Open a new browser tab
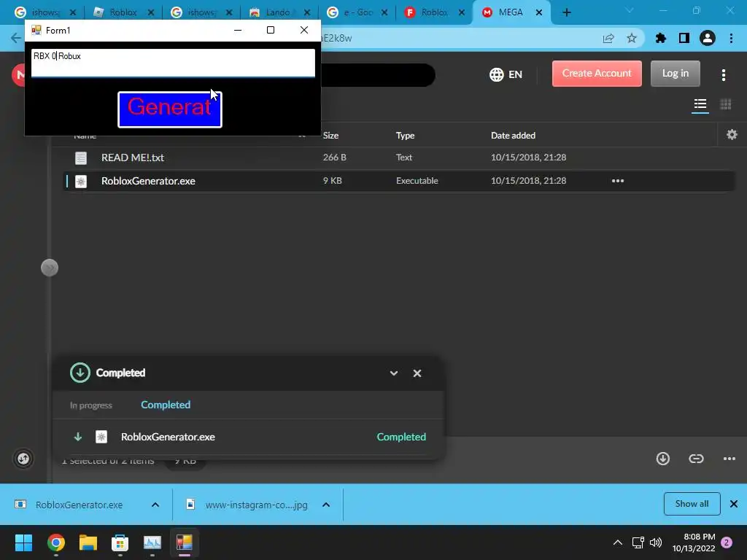 point(566,12)
